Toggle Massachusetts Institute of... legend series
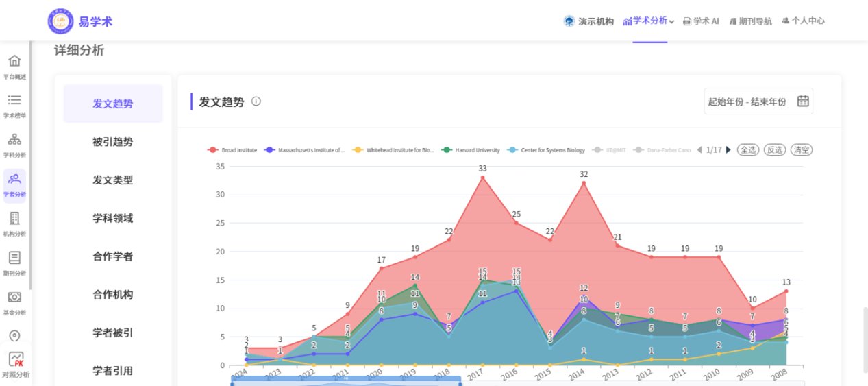Viewport: 868px width, 386px height. [x=304, y=150]
